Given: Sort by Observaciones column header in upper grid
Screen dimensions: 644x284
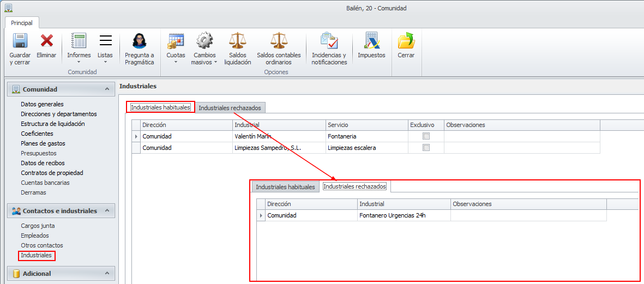Looking at the screenshot, I should point(522,125).
